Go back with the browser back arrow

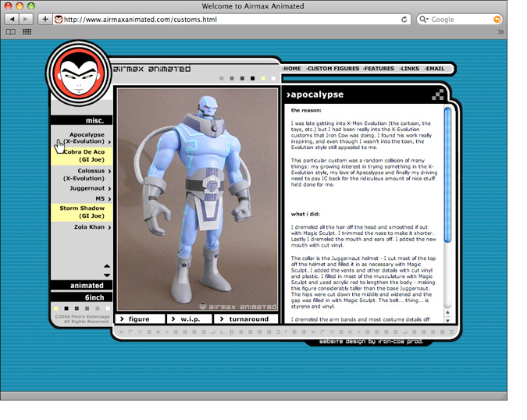pos(12,20)
